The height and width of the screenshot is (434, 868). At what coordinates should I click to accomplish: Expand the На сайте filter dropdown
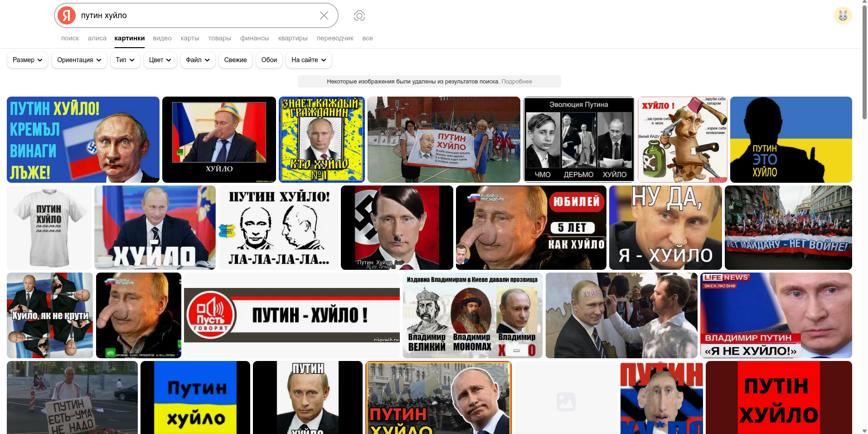click(309, 60)
